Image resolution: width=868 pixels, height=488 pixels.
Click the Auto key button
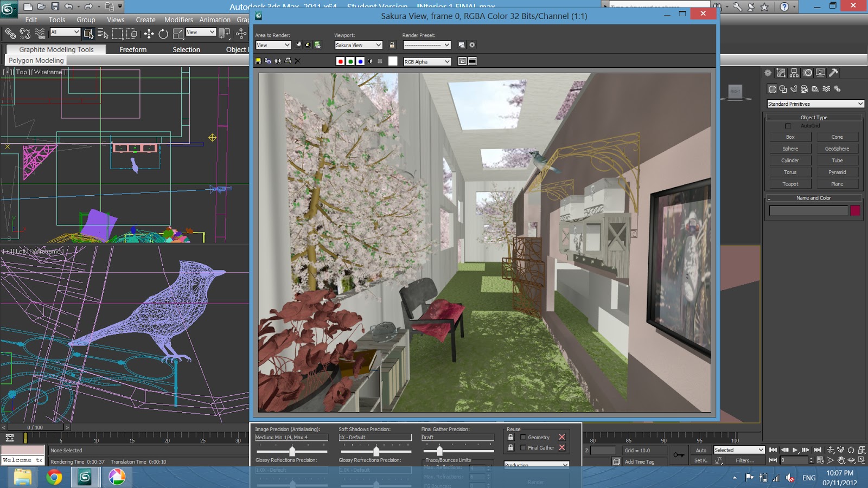pos(701,450)
